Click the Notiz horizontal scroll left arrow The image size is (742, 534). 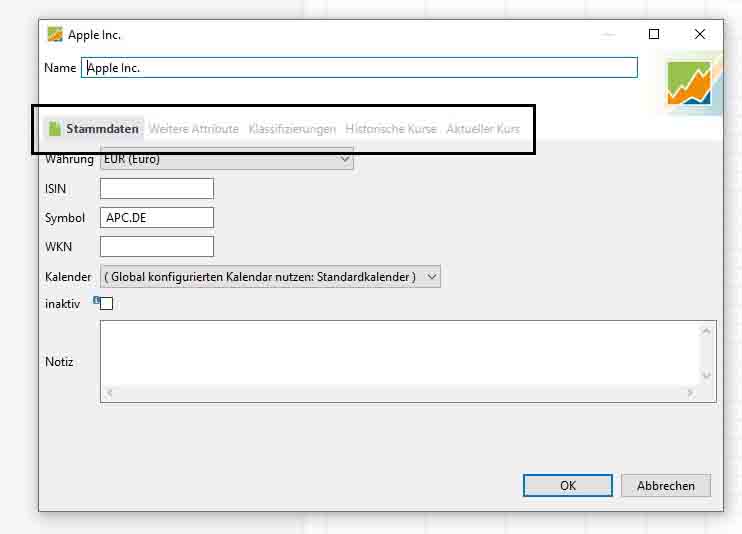point(109,393)
